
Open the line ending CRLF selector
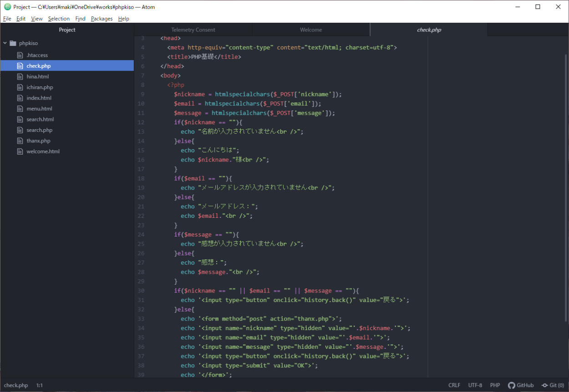tap(454, 385)
